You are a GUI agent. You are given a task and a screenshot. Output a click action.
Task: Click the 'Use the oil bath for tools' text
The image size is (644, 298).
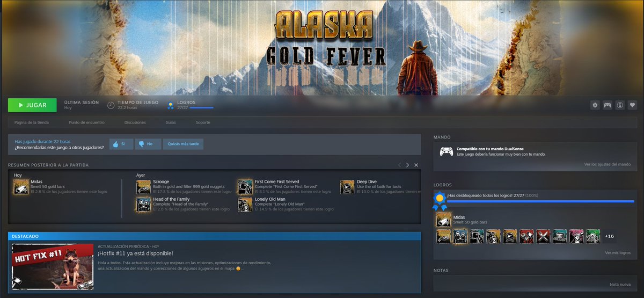coord(379,187)
